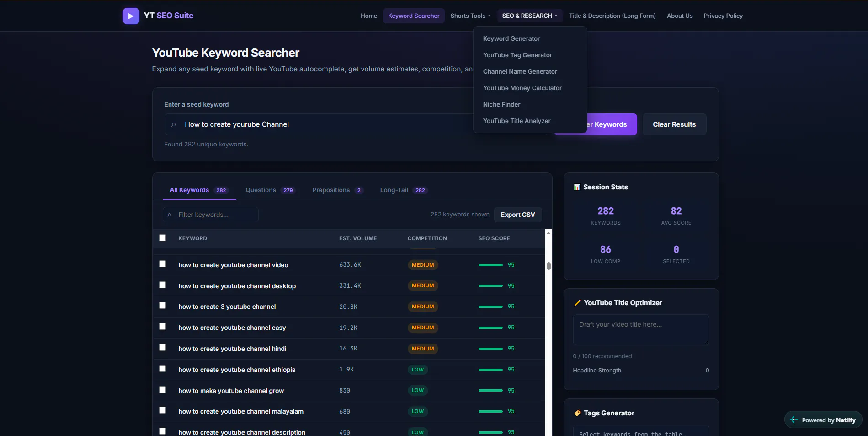
Task: Click the YT SEO Suite brand text
Action: [x=168, y=16]
